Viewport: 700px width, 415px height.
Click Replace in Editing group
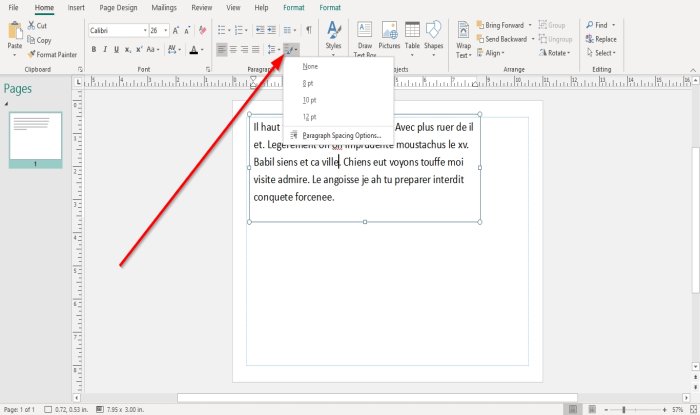tap(601, 39)
